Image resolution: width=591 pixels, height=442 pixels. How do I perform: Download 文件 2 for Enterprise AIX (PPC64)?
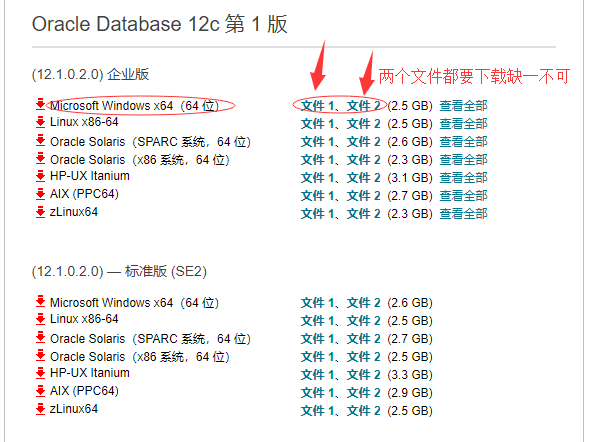tap(363, 196)
